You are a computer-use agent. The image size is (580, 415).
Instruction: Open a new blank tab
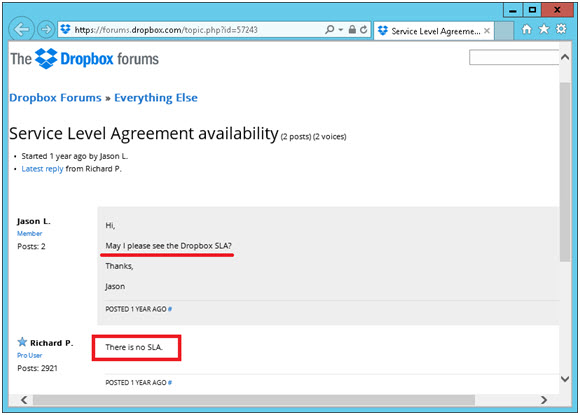tap(504, 31)
